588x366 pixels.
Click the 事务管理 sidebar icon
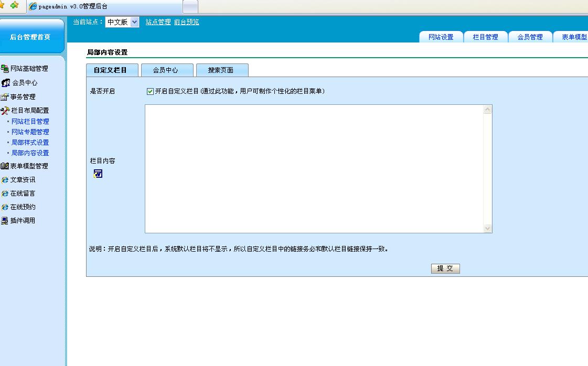[5, 97]
